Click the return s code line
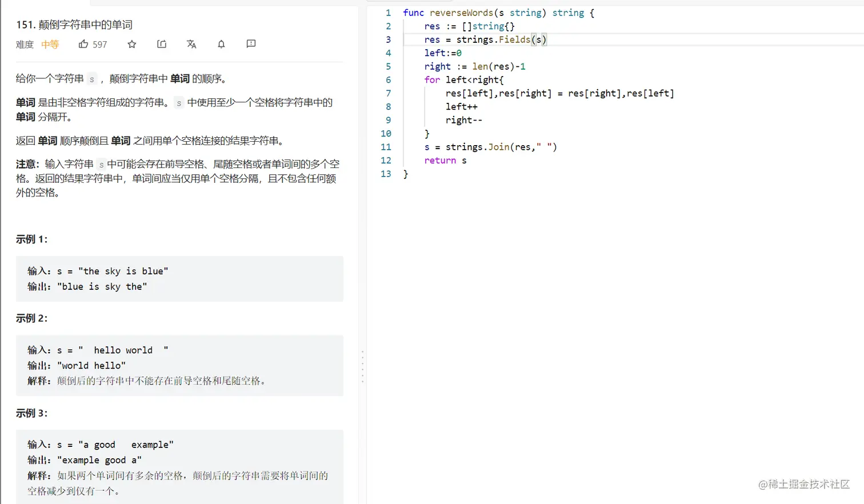Viewport: 864px width, 504px height. tap(445, 161)
